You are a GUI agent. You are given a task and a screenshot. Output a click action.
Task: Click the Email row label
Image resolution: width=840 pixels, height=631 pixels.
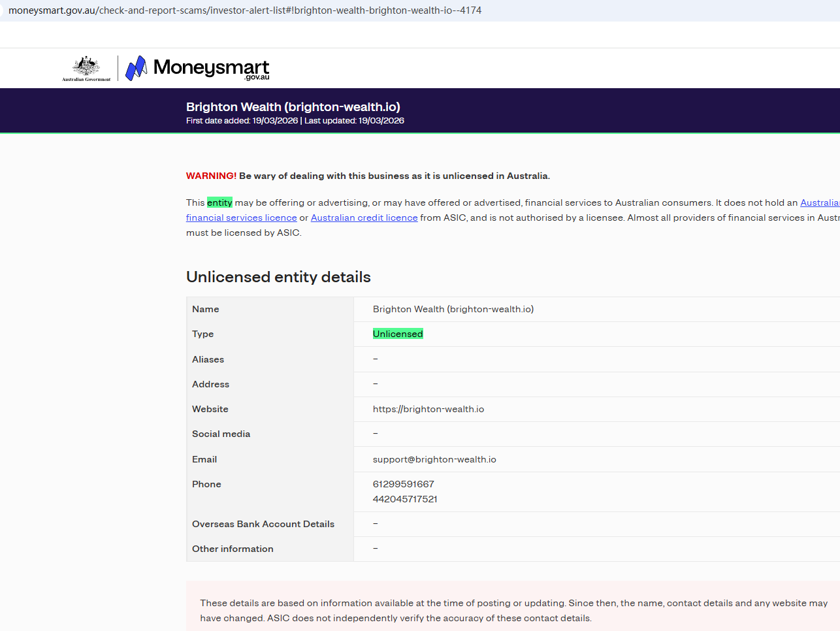(x=204, y=459)
